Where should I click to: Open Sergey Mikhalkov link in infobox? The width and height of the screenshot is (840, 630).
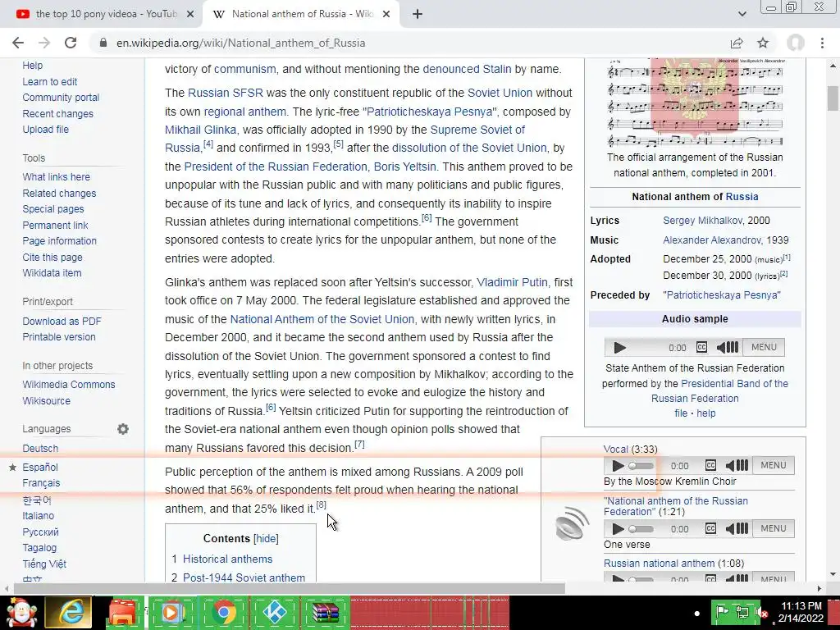pyautogui.click(x=702, y=220)
